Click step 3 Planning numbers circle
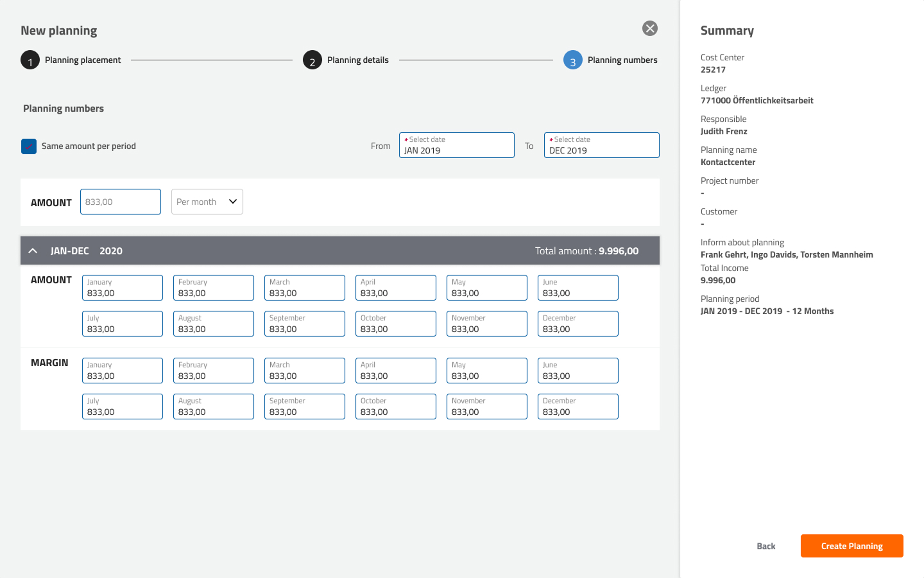This screenshot has height=578, width=924. [573, 60]
